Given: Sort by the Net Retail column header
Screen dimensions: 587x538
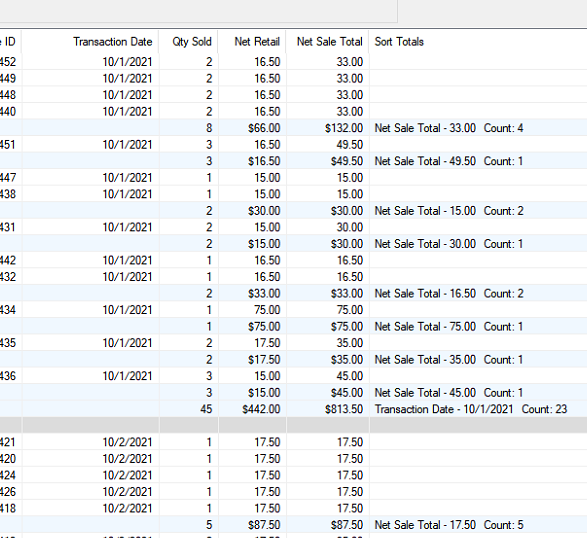Looking at the screenshot, I should (x=252, y=42).
